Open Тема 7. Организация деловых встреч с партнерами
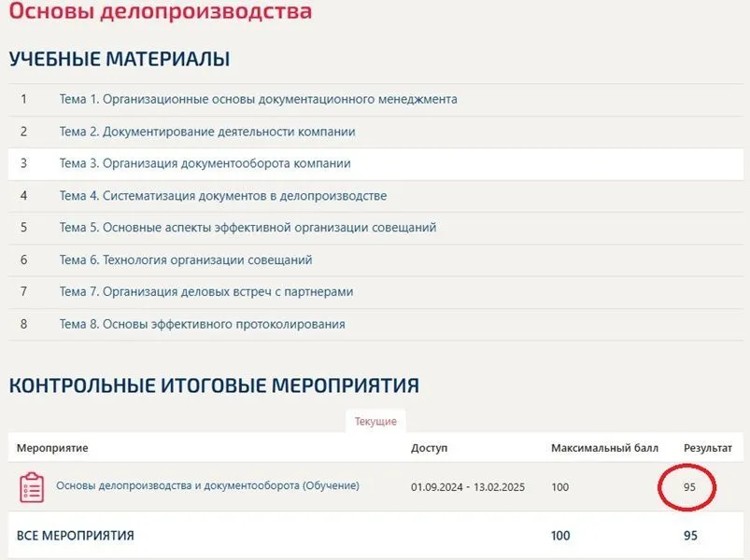 [x=206, y=291]
